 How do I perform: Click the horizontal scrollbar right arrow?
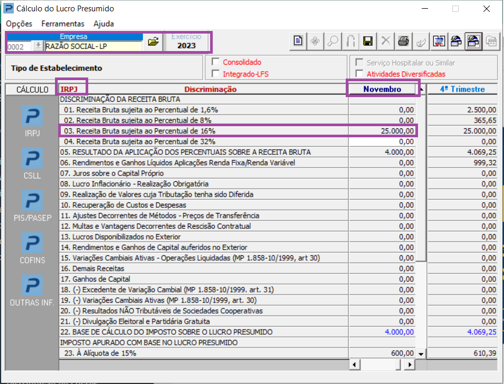(410, 365)
